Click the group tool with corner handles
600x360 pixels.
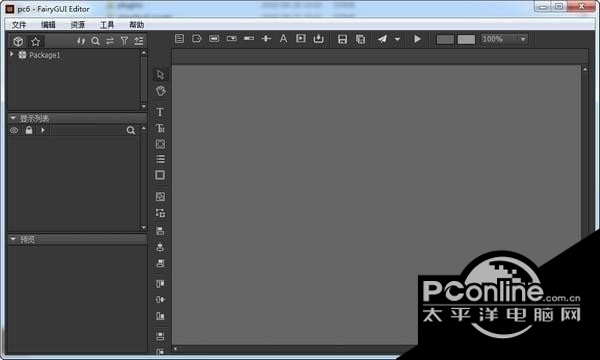point(160,213)
